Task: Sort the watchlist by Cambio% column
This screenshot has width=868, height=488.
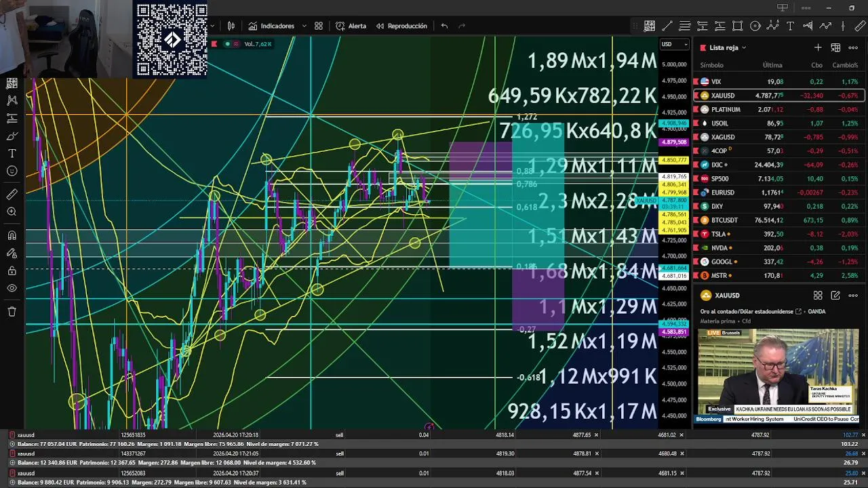Action: pyautogui.click(x=846, y=65)
